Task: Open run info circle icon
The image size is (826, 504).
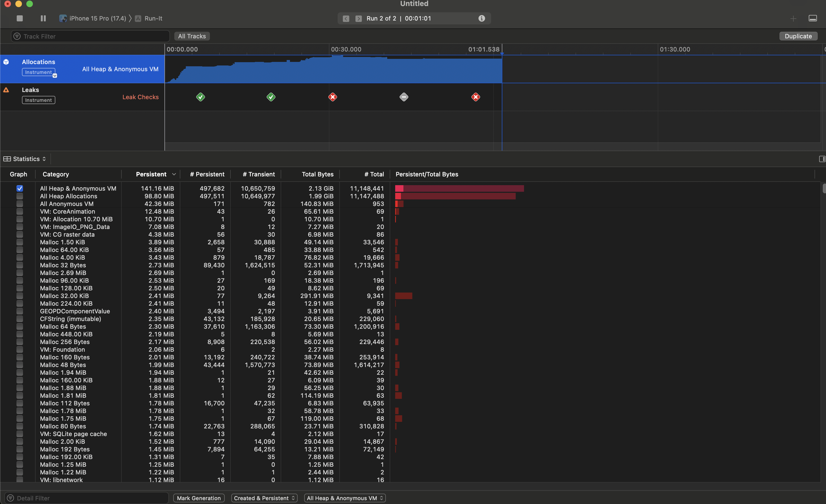Action: point(482,18)
